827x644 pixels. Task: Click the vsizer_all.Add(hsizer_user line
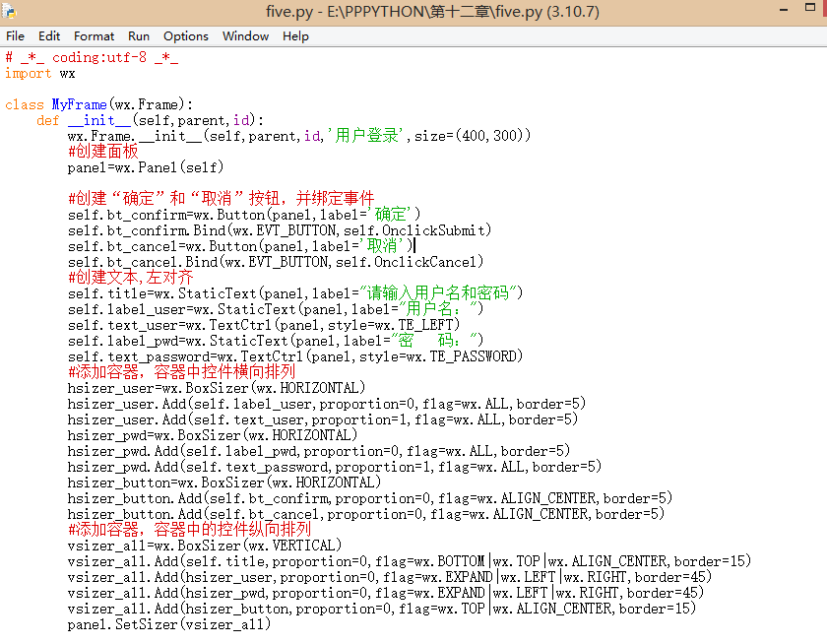tap(390, 576)
